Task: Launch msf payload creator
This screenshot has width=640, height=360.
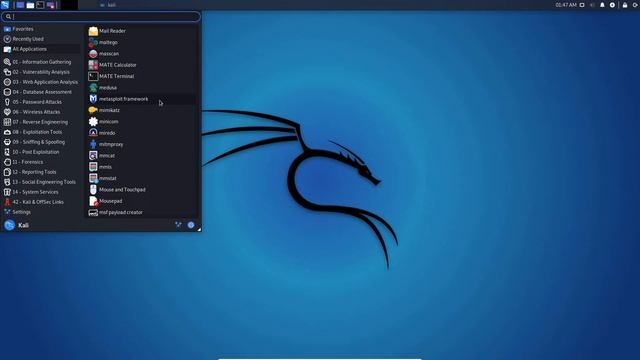Action: click(142, 213)
